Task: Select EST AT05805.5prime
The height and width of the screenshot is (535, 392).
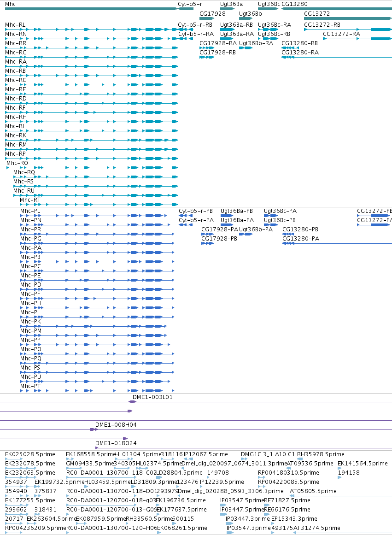Action: [313, 491]
